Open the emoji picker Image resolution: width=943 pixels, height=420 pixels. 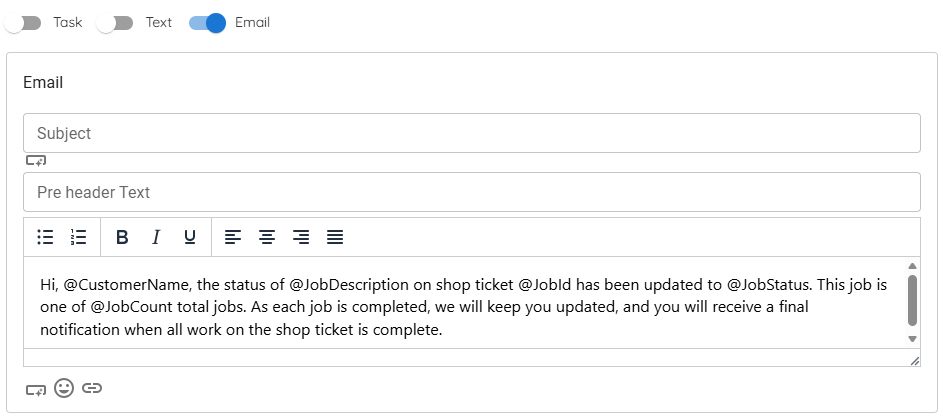(64, 388)
